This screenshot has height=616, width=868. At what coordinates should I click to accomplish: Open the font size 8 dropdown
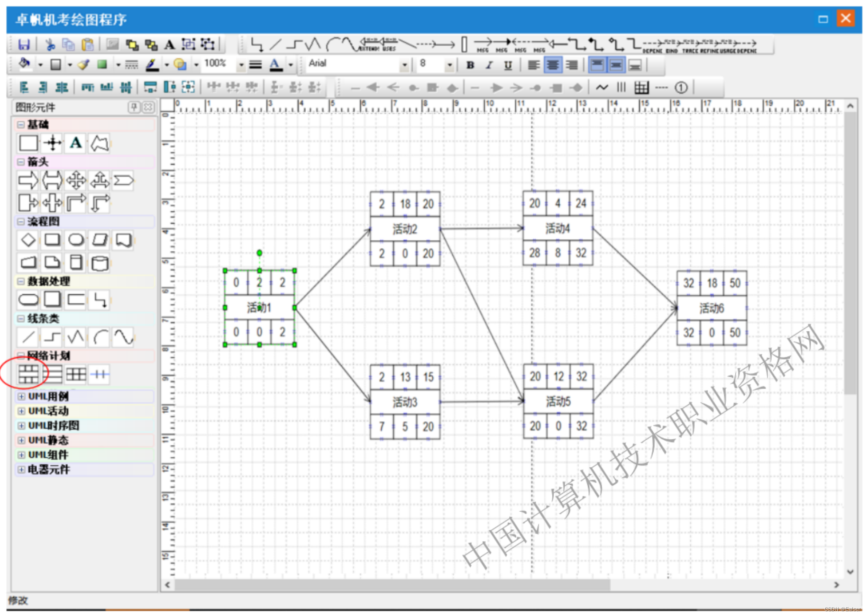pyautogui.click(x=449, y=65)
